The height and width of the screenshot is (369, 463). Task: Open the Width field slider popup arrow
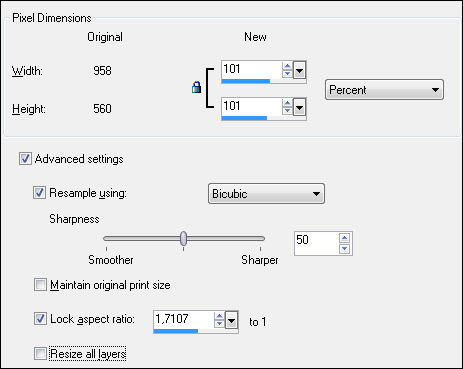pyautogui.click(x=299, y=70)
